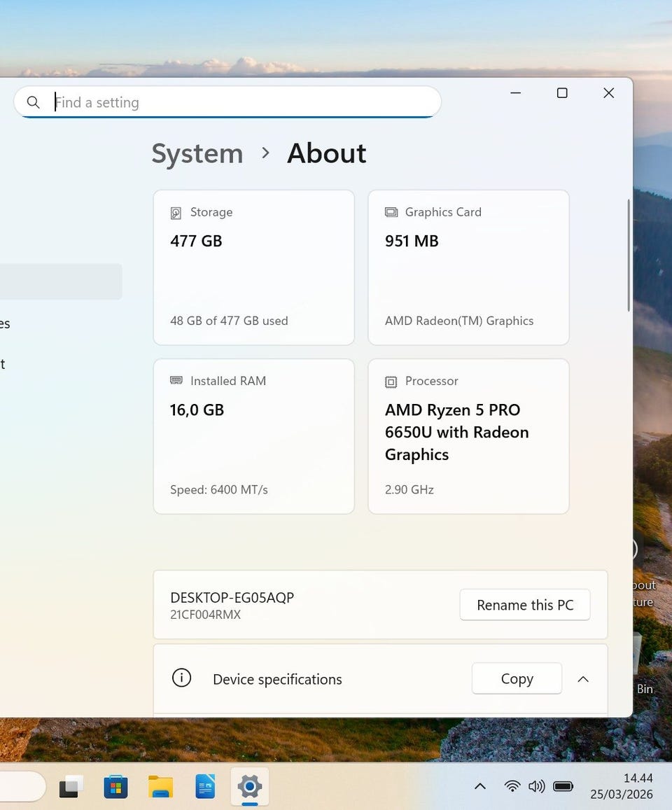The image size is (672, 810).
Task: Open the Graphics Card 951 MB card
Action: pyautogui.click(x=468, y=267)
